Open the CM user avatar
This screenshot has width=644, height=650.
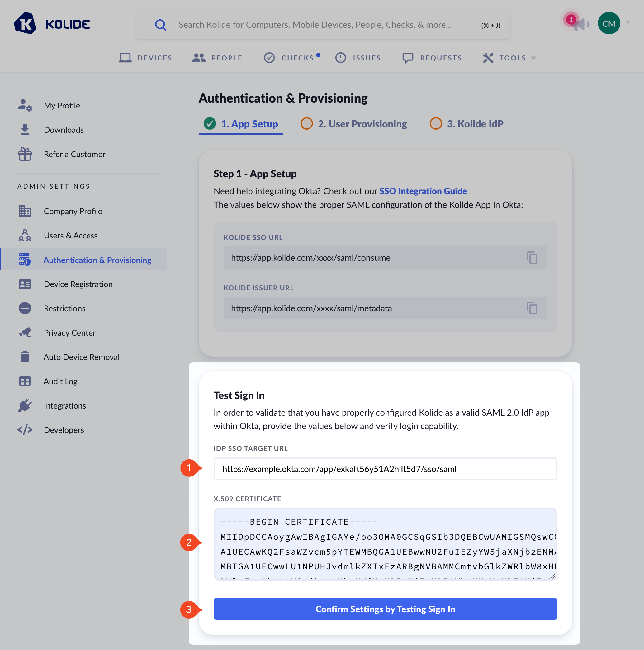[609, 23]
